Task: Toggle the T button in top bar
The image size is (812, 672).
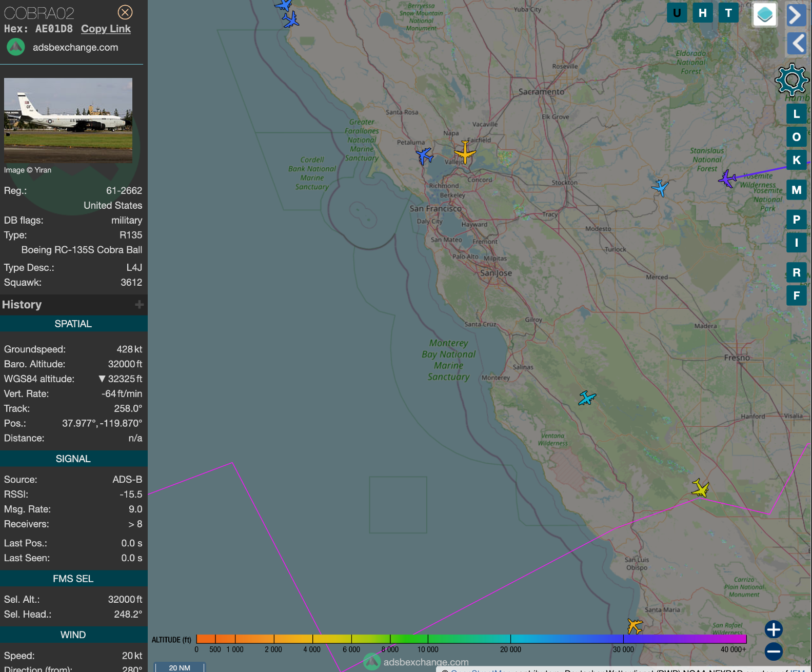Action: coord(728,13)
